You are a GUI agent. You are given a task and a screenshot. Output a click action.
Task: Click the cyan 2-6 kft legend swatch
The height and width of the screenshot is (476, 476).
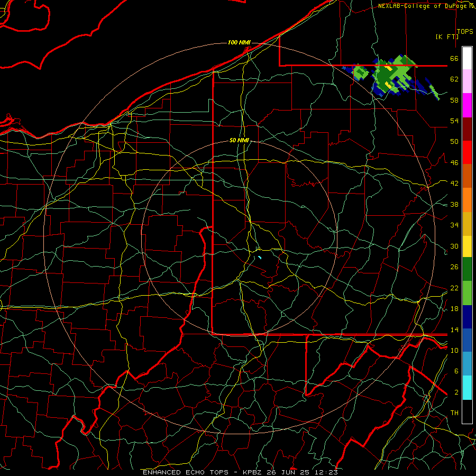click(x=467, y=388)
